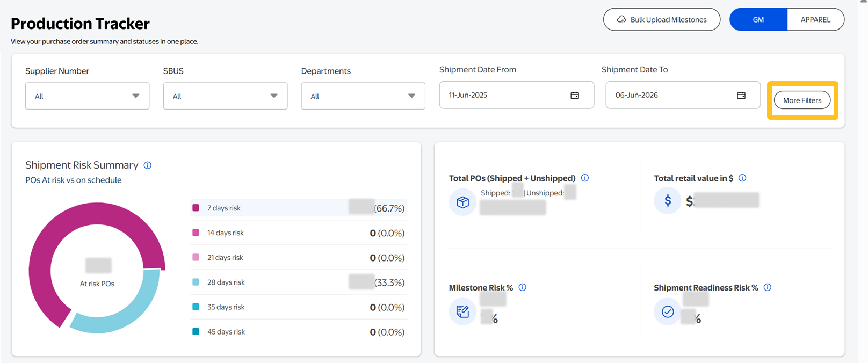Click the 7 days risk color swatch
The width and height of the screenshot is (868, 363).
196,208
